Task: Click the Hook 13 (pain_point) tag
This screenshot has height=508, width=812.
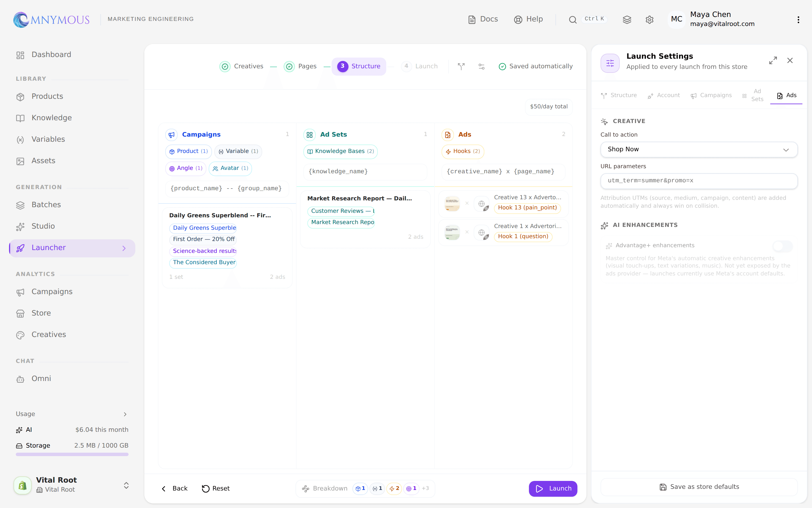Action: pyautogui.click(x=527, y=208)
